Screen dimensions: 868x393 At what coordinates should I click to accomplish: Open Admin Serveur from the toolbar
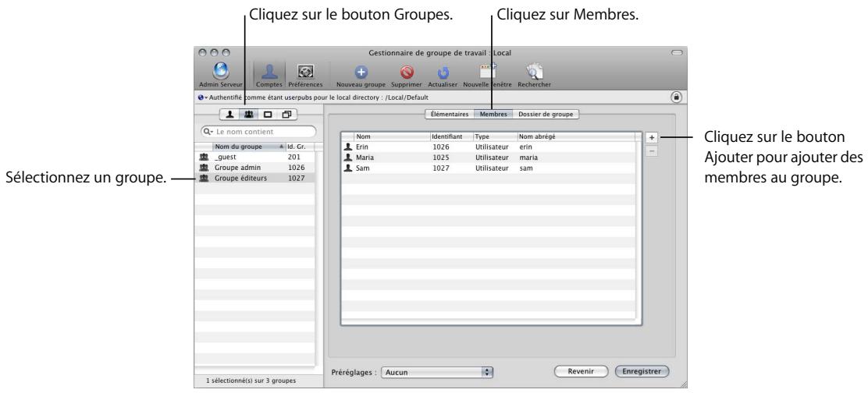tap(220, 75)
